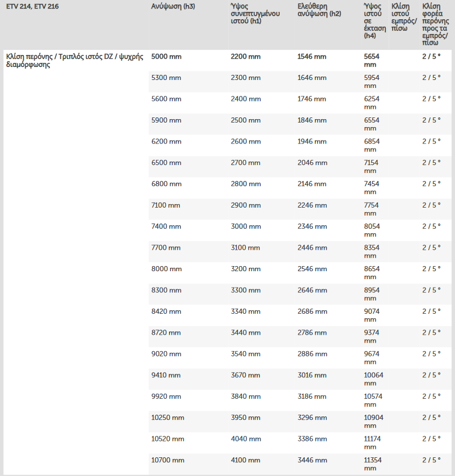Screen dimensions: 455x476
Task: Click the 2 / 5 ° value in the 5000 mm row
Action: [x=431, y=57]
